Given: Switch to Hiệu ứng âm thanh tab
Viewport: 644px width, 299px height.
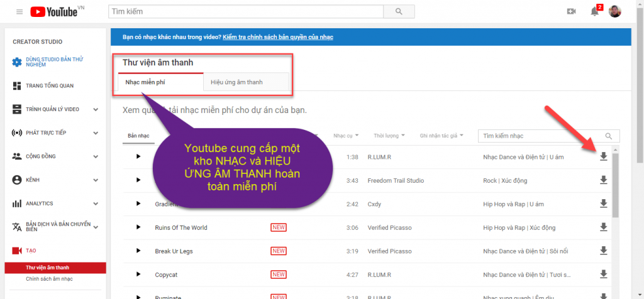Looking at the screenshot, I should click(247, 82).
